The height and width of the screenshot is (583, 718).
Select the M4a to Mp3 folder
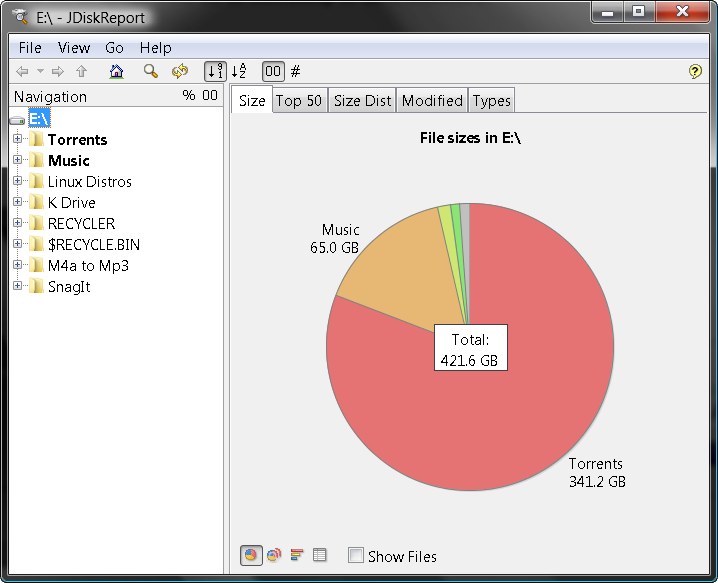coord(88,266)
